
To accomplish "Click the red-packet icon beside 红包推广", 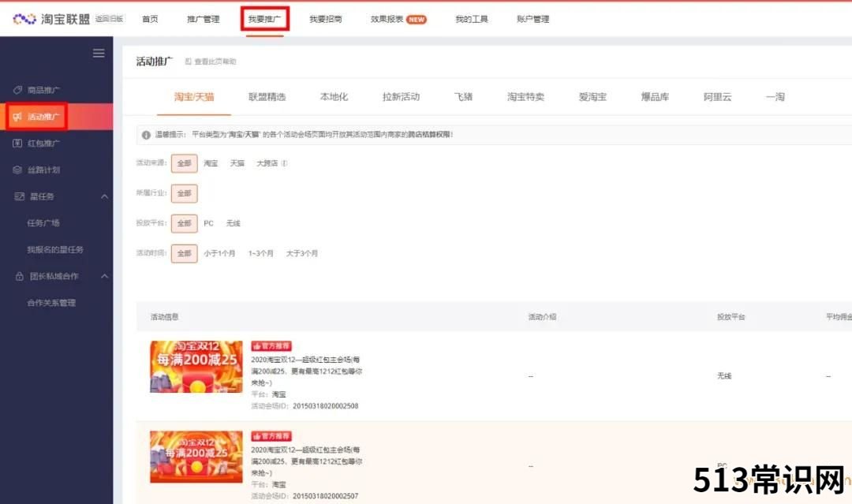I will pyautogui.click(x=17, y=143).
